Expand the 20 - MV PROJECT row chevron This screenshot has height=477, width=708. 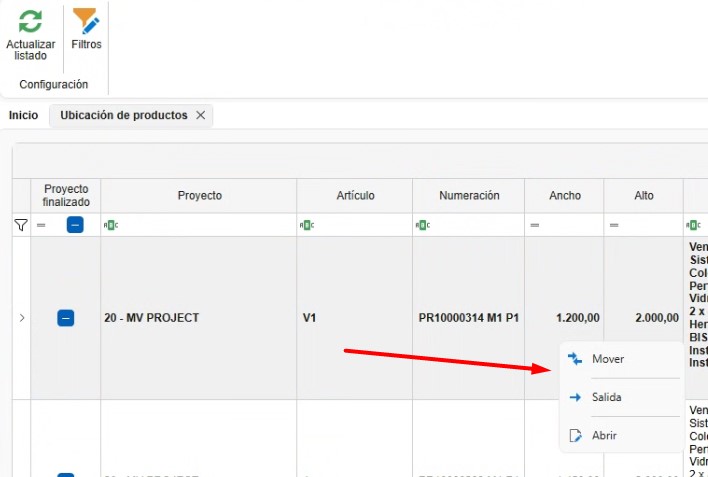coord(22,318)
